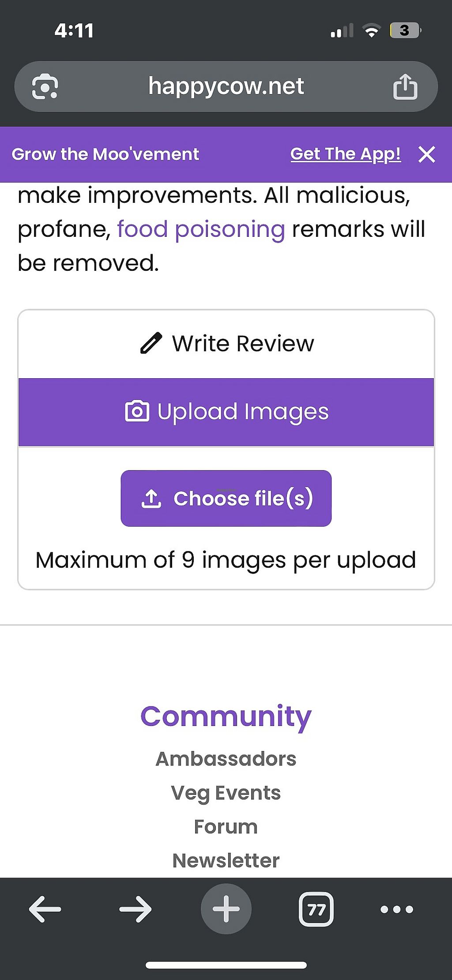Open the tab switcher showing 77

click(316, 909)
